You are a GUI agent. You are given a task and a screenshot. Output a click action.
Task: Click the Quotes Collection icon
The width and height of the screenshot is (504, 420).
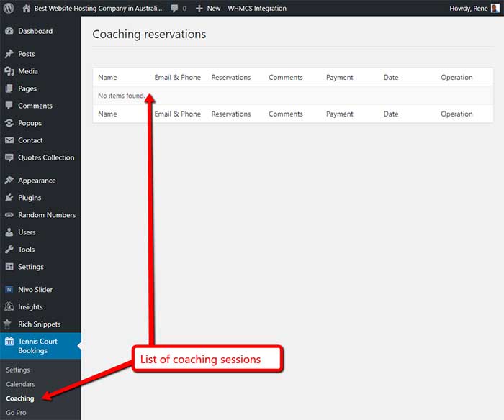9,157
